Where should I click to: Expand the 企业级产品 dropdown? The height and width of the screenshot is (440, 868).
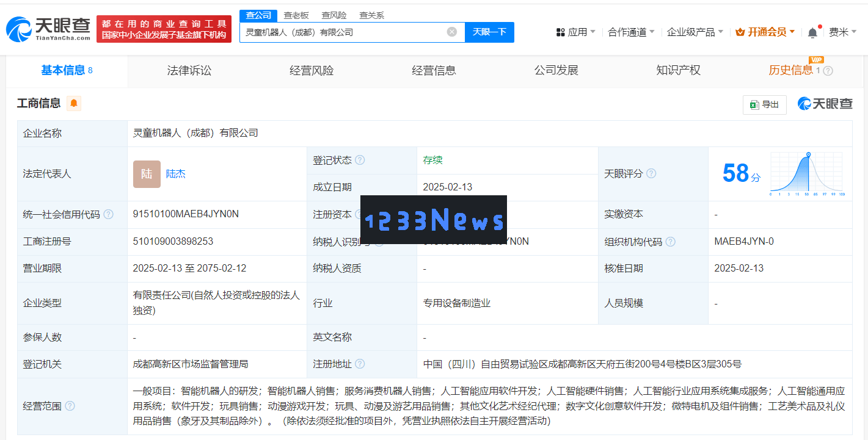click(695, 32)
